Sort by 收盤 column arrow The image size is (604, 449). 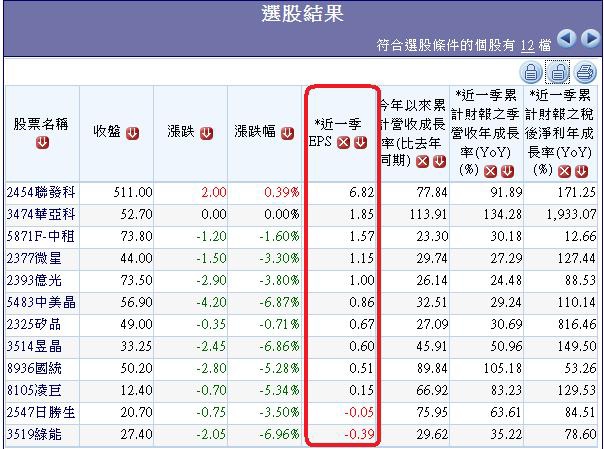[132, 134]
